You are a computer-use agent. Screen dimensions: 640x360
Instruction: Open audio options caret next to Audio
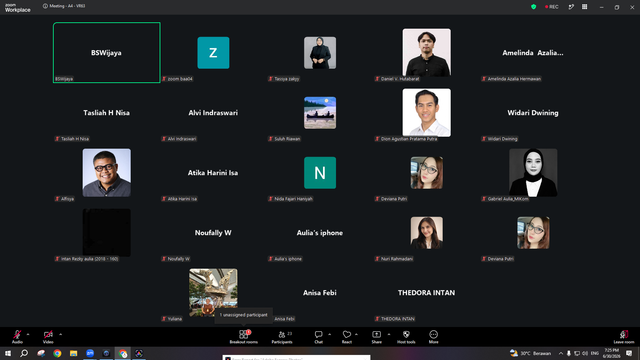click(28, 334)
